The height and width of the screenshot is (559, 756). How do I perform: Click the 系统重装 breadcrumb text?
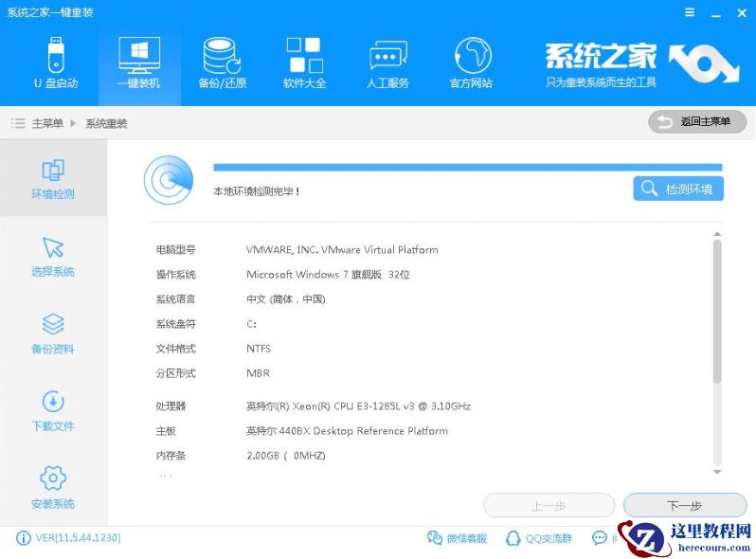point(106,123)
